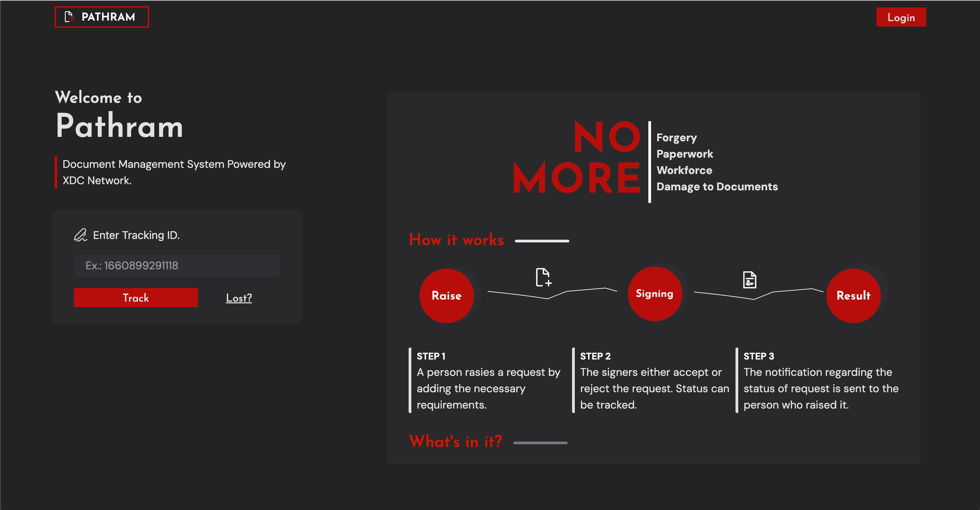Click the red Result circle
This screenshot has height=510, width=980.
853,296
